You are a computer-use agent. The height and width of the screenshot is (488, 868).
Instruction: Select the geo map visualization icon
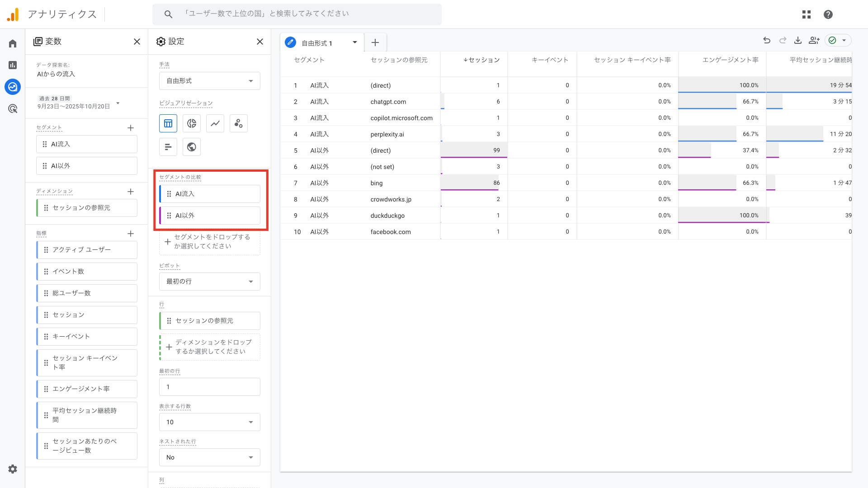[192, 147]
